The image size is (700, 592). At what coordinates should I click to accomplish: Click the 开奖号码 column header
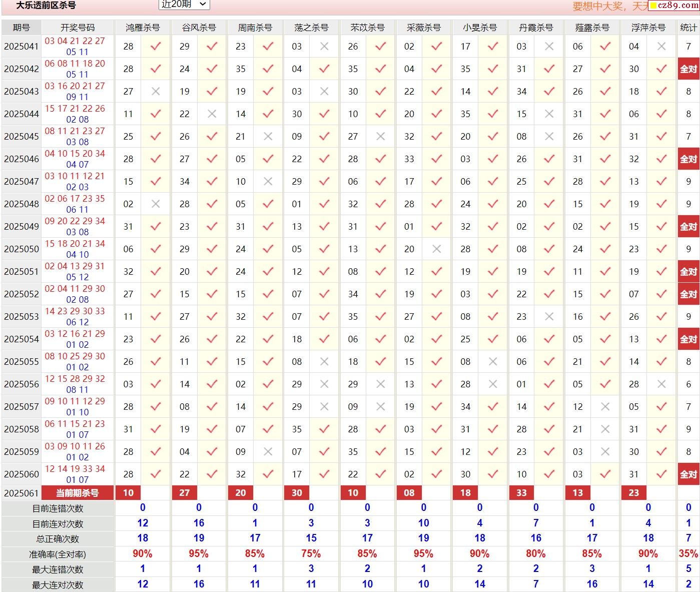pyautogui.click(x=78, y=28)
